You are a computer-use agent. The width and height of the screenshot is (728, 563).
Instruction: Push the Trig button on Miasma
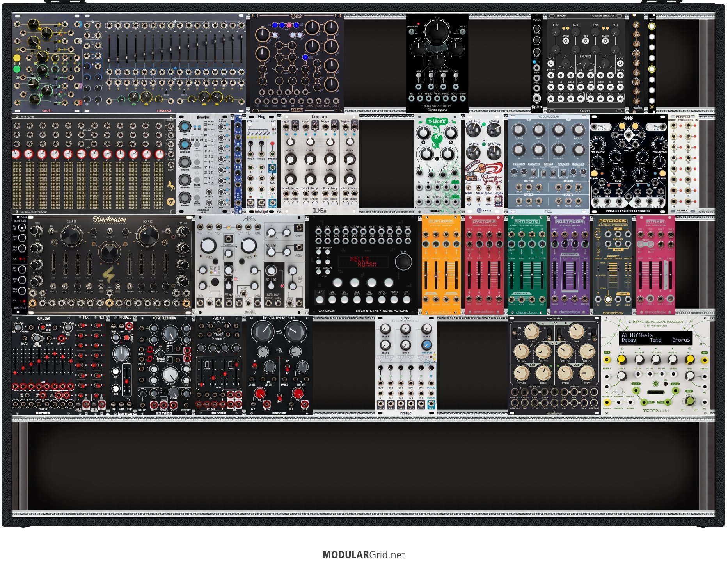[x=586, y=41]
